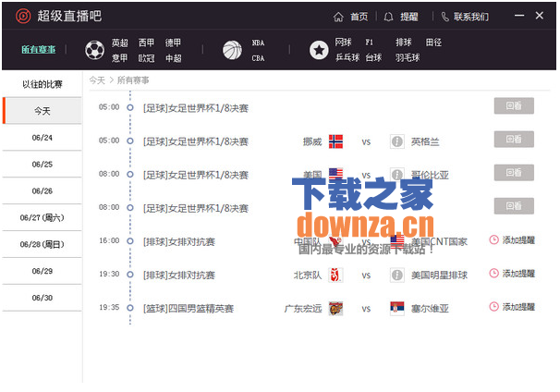
Task: Show 羽毛球 events
Action: (408, 57)
